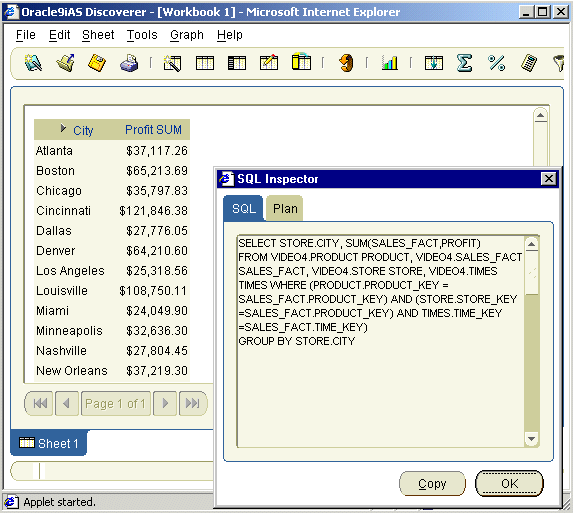This screenshot has width=573, height=513.
Task: Click the Applet started status text
Action: pyautogui.click(x=60, y=502)
